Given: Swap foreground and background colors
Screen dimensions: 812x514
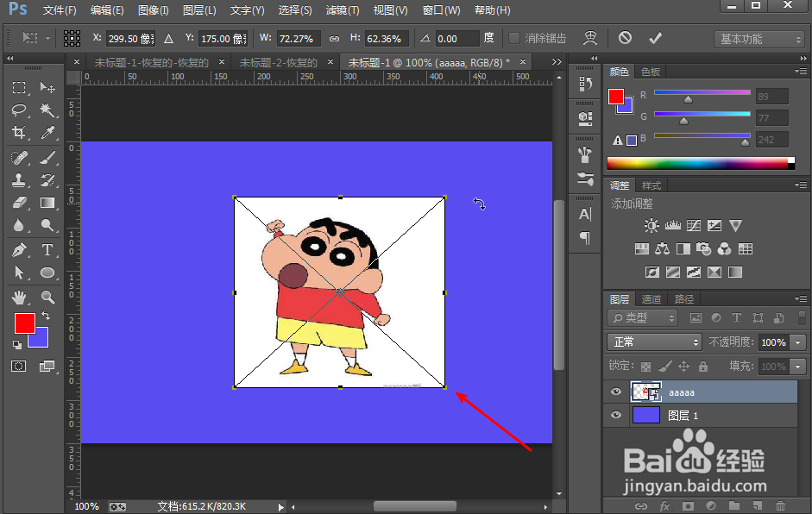Looking at the screenshot, I should click(46, 316).
